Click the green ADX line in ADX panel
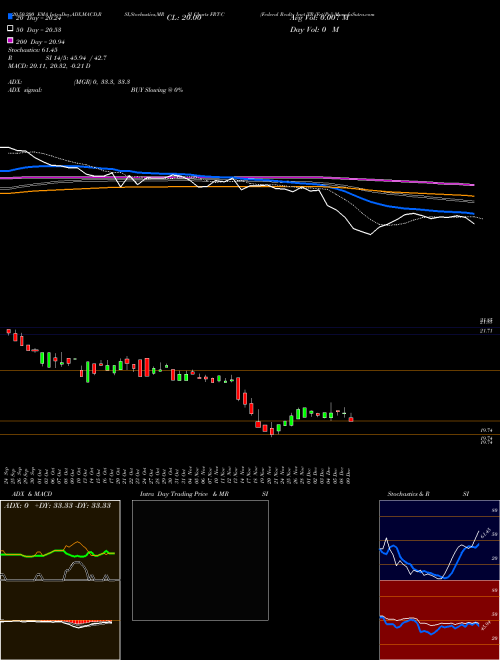The height and width of the screenshot is (660, 500). tap(58, 553)
